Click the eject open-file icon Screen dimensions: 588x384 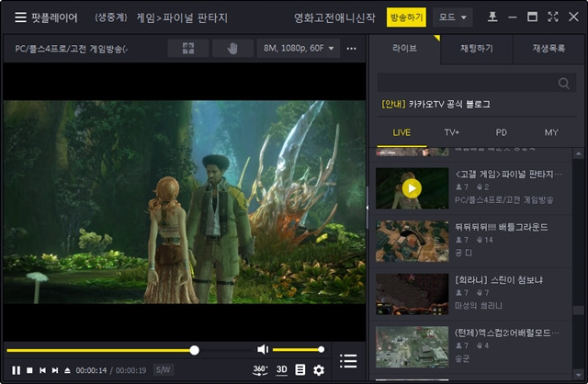(x=67, y=370)
